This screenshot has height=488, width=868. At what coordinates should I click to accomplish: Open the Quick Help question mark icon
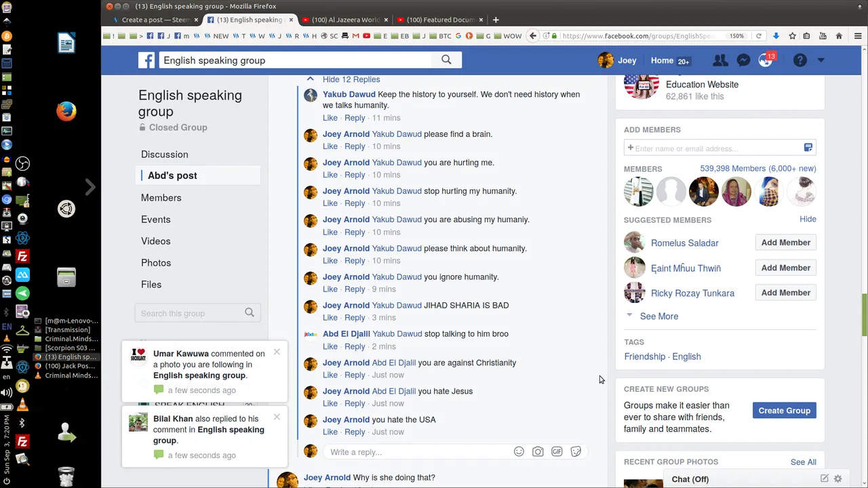[800, 60]
